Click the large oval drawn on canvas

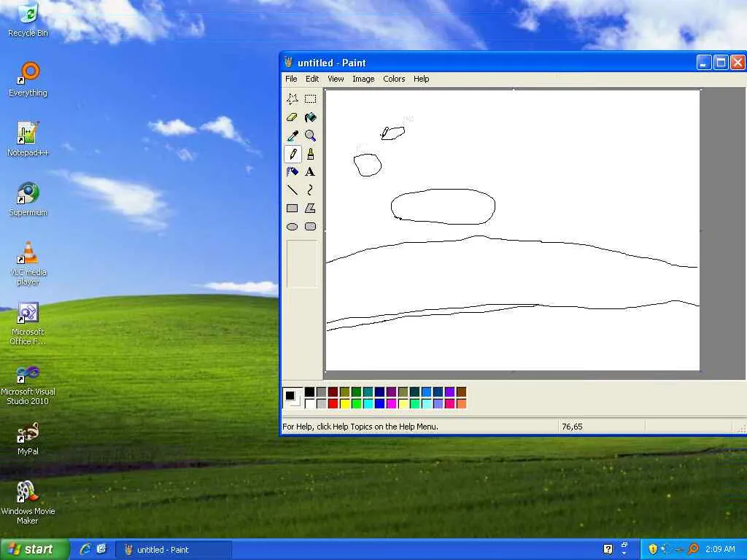tap(443, 206)
